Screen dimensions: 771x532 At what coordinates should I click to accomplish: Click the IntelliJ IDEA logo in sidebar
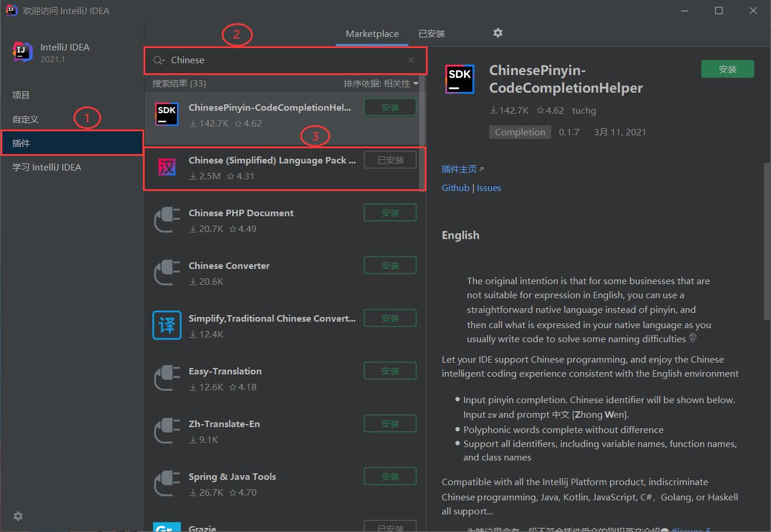click(x=23, y=52)
